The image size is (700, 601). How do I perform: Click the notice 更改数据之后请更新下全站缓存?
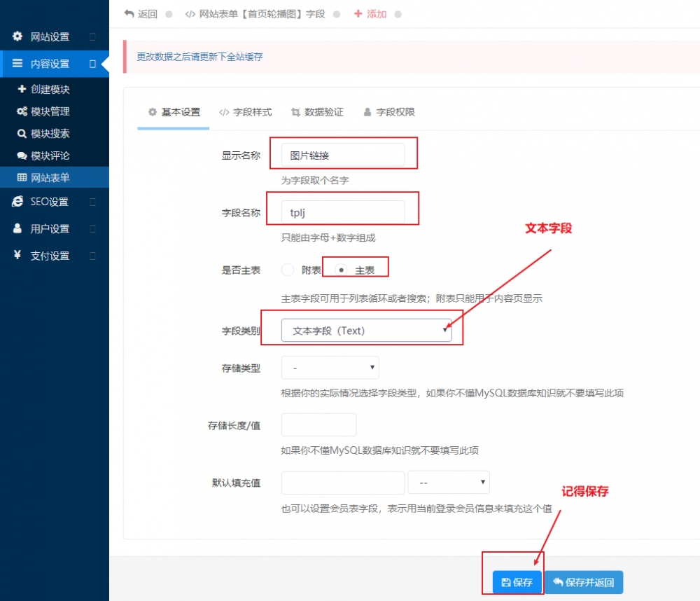(199, 57)
